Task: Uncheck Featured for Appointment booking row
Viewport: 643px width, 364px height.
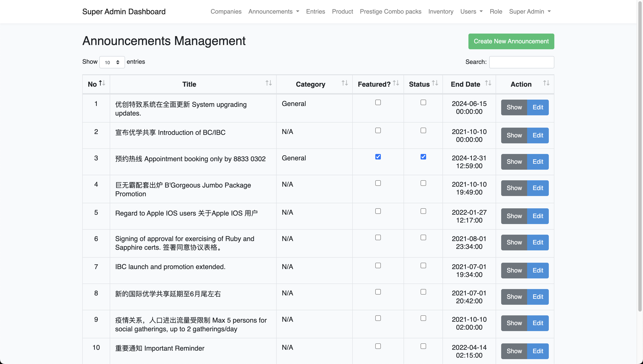Action: 378,157
